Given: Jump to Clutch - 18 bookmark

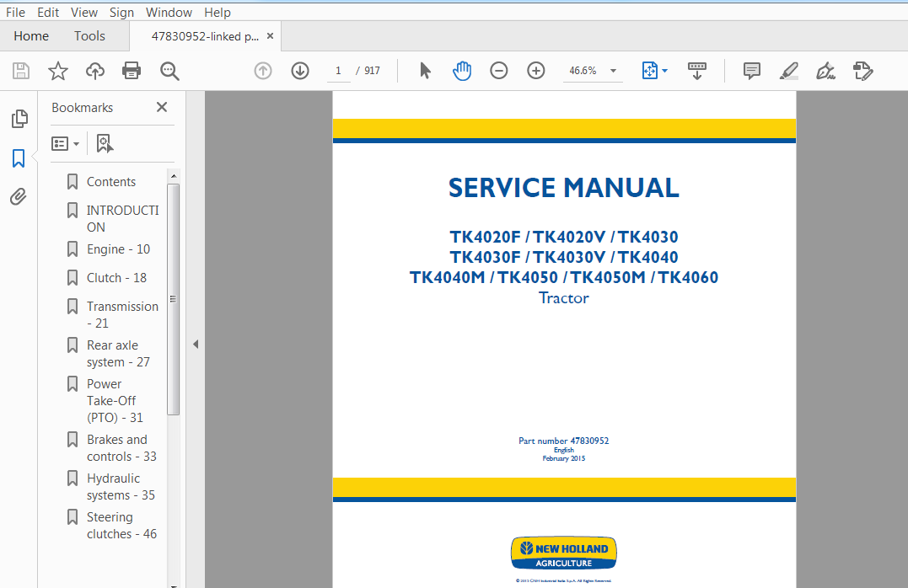Looking at the screenshot, I should point(116,278).
